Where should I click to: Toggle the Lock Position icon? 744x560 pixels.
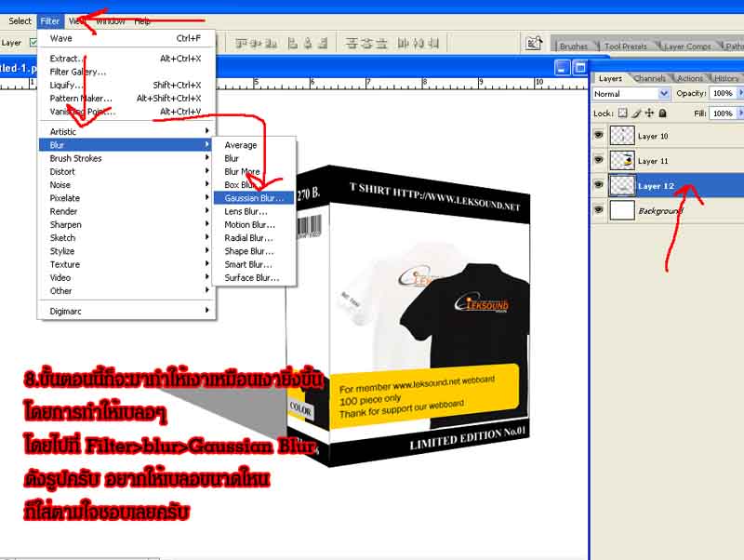coord(649,113)
